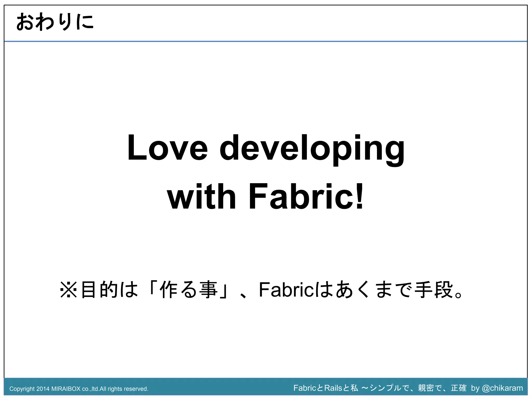
Task: Click the footer text 'FabricとRailsと私 ~シンプルで、親密で、正確 by @chikaram'
Action: click(x=408, y=388)
